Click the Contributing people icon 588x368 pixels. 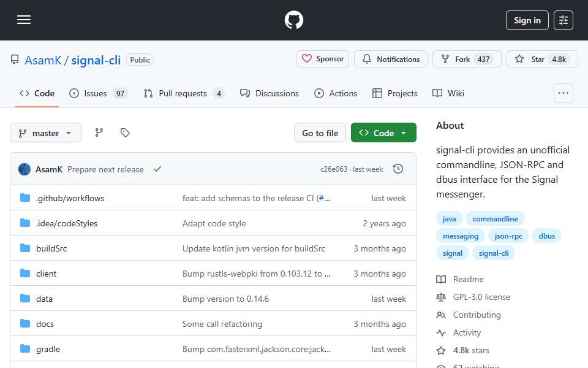(441, 315)
